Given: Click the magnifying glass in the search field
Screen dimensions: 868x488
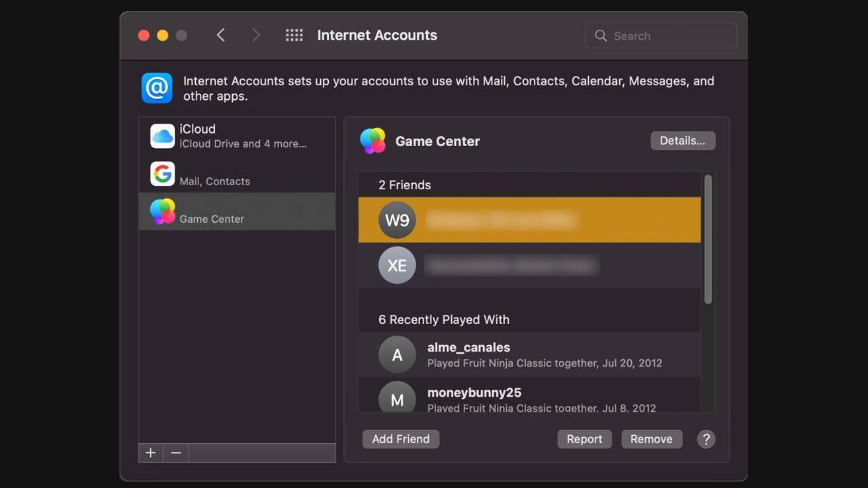Looking at the screenshot, I should pyautogui.click(x=600, y=35).
